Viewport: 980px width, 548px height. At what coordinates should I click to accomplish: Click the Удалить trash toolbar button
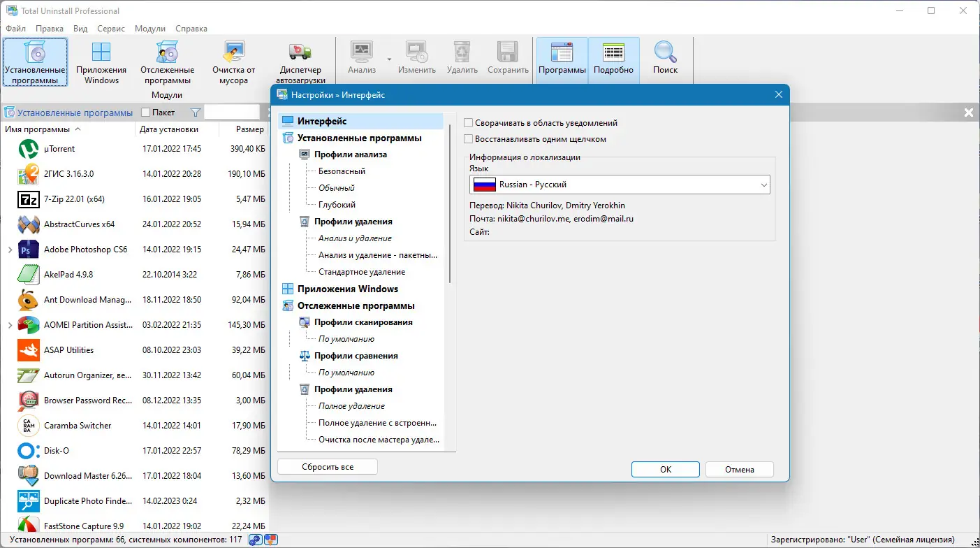(x=462, y=59)
